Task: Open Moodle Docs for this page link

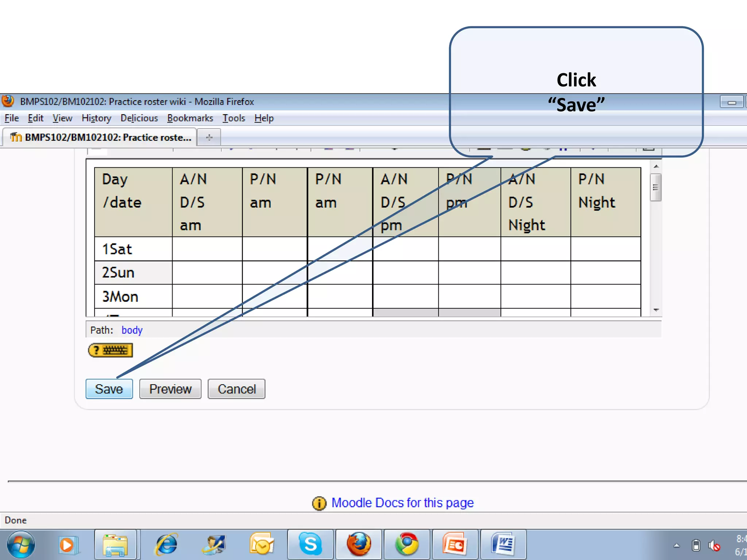Action: [x=402, y=503]
